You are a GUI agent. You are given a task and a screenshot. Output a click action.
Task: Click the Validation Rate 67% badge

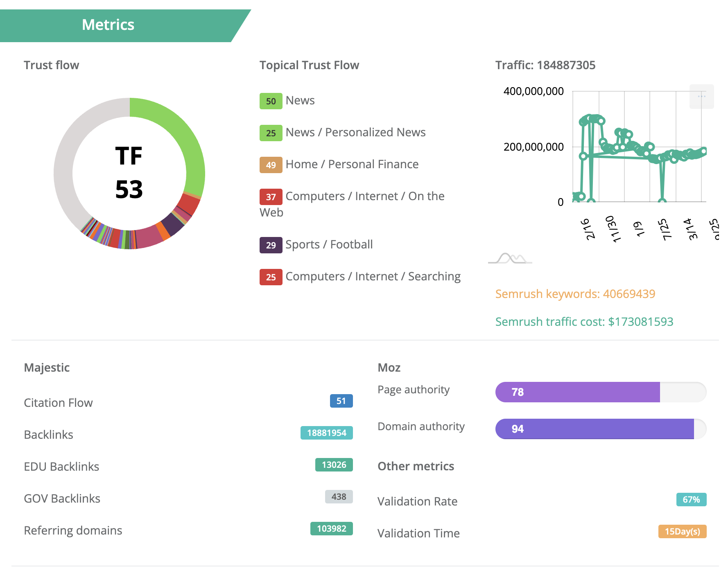[691, 500]
